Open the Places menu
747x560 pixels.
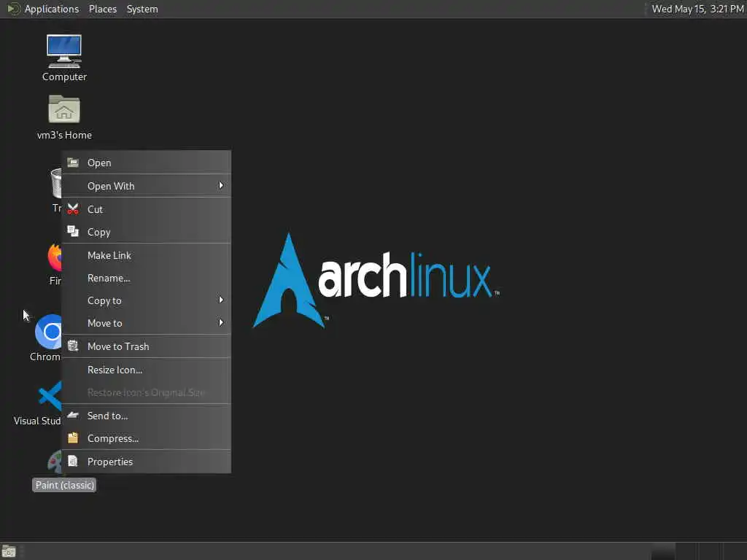pos(103,9)
